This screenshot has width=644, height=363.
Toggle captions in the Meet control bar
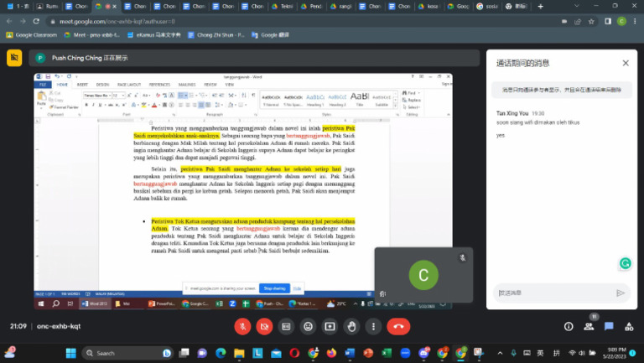click(x=287, y=326)
